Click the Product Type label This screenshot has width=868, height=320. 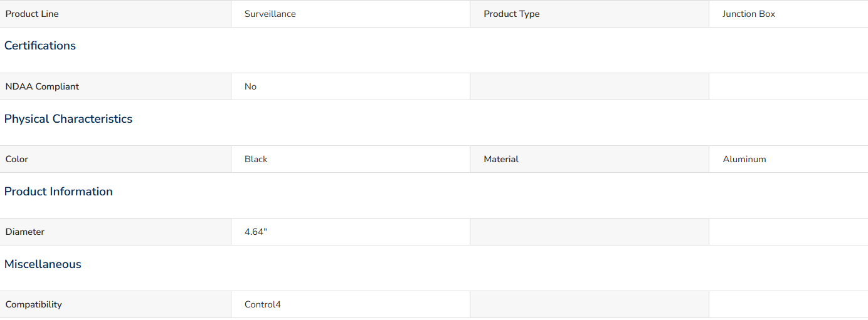pyautogui.click(x=511, y=14)
